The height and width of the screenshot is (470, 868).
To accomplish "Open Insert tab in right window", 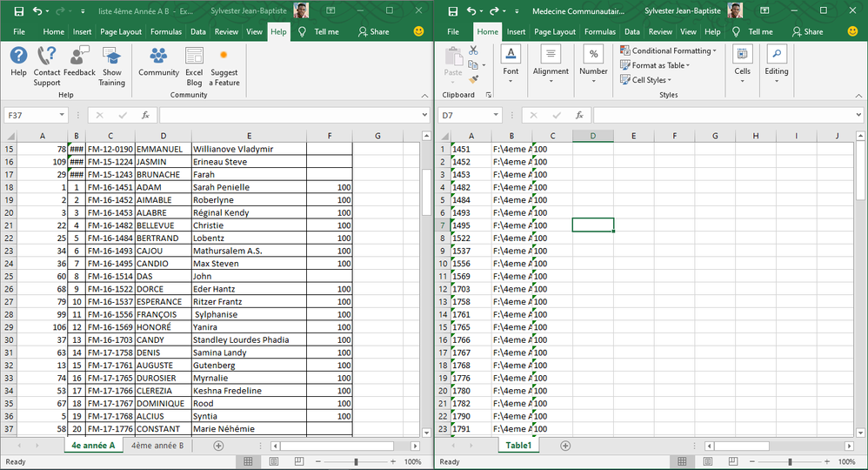I will tap(516, 31).
